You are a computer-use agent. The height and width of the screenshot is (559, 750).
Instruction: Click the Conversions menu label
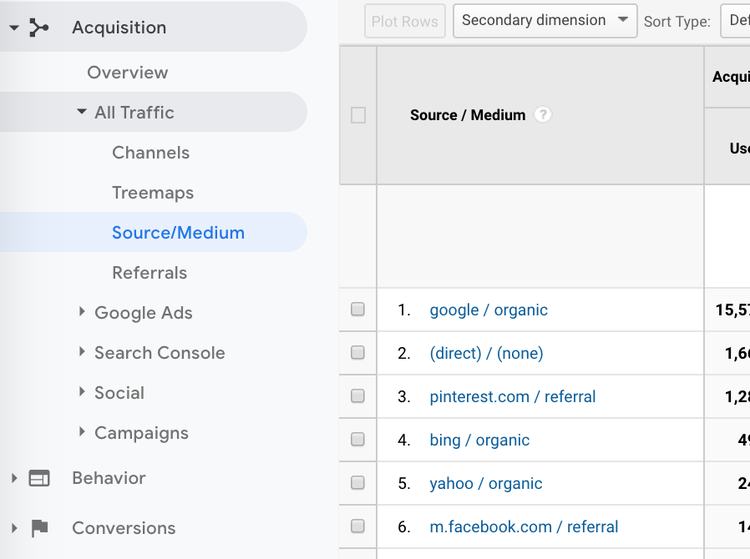click(123, 528)
